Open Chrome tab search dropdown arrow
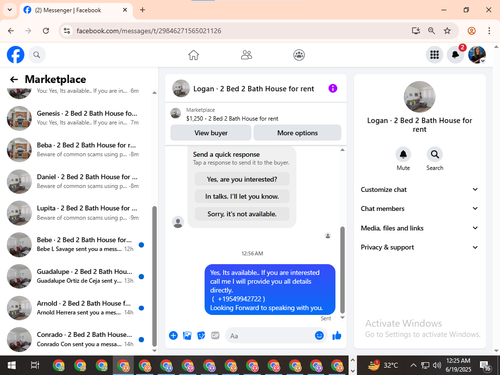This screenshot has width=500, height=375. [x=10, y=10]
